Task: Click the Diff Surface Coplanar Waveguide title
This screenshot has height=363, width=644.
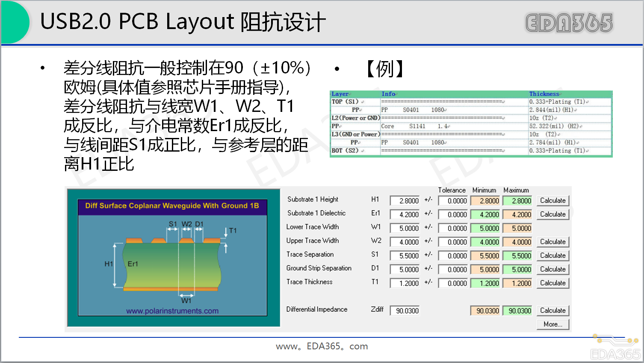Action: (x=172, y=205)
